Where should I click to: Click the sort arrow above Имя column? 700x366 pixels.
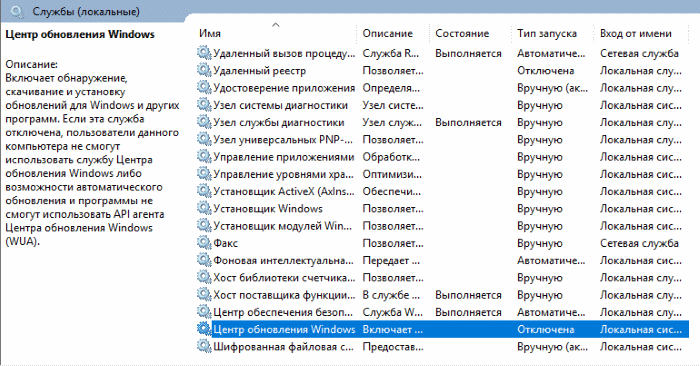(276, 25)
